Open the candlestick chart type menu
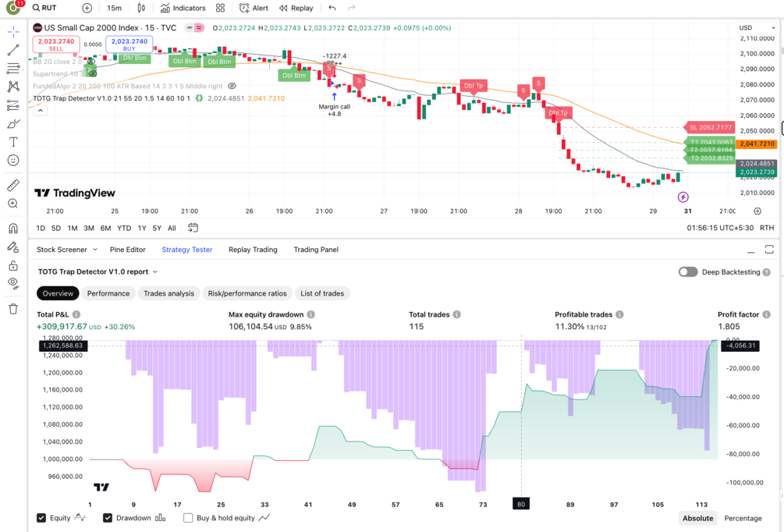 [141, 8]
